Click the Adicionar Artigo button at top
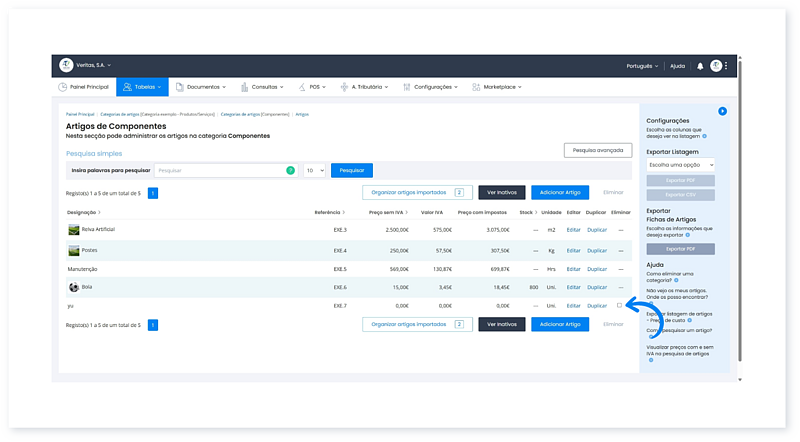 pos(560,192)
